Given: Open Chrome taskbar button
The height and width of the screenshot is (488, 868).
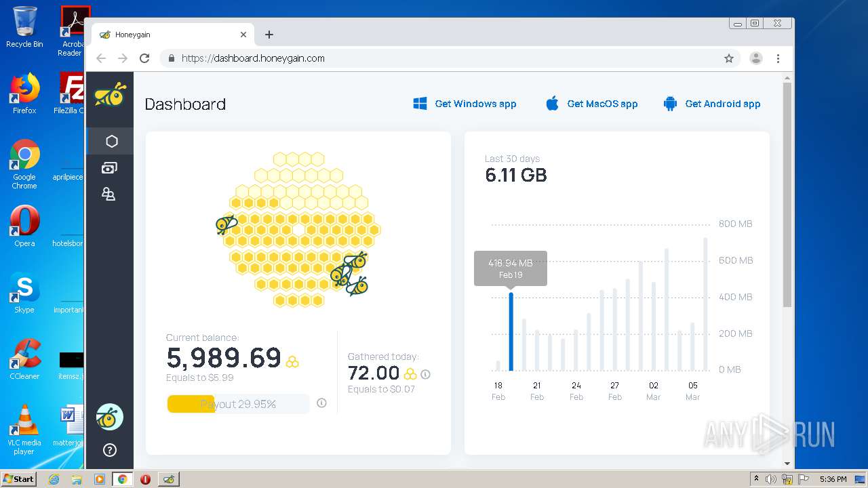Looking at the screenshot, I should point(122,479).
